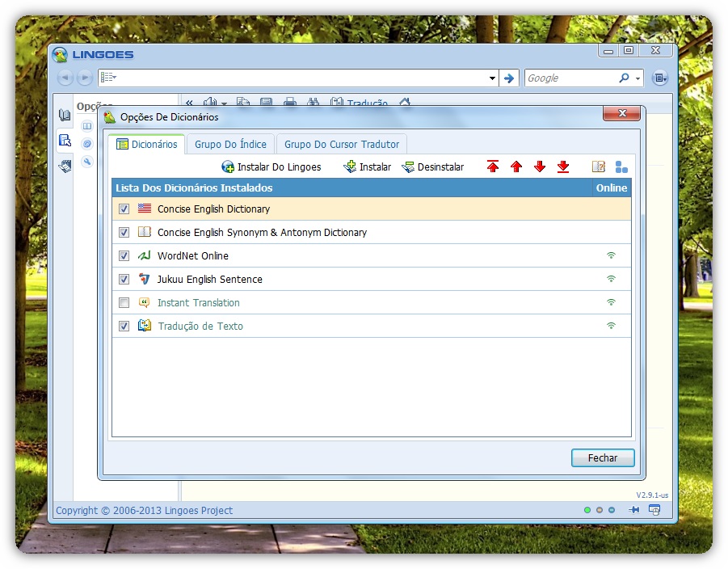Open dictionary properties info icon
Image resolution: width=728 pixels, height=569 pixels.
point(599,166)
